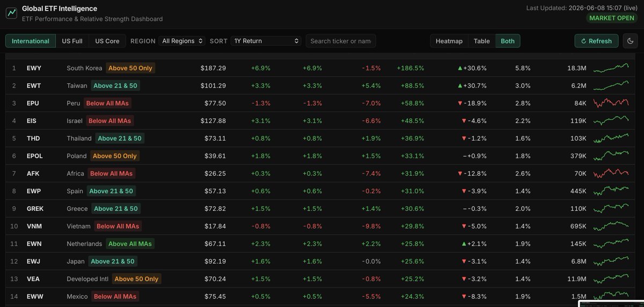The image size is (644, 307).
Task: Focus the Search ticker or name field
Action: click(x=341, y=41)
